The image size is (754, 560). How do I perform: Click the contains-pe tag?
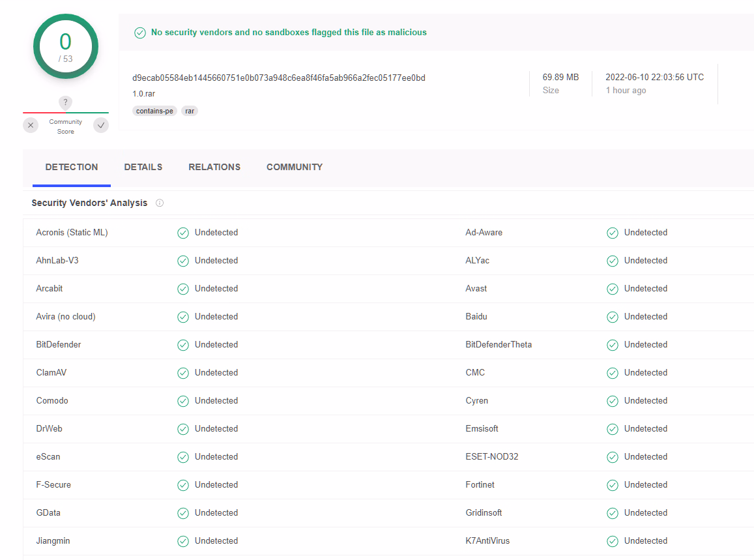pyautogui.click(x=154, y=111)
